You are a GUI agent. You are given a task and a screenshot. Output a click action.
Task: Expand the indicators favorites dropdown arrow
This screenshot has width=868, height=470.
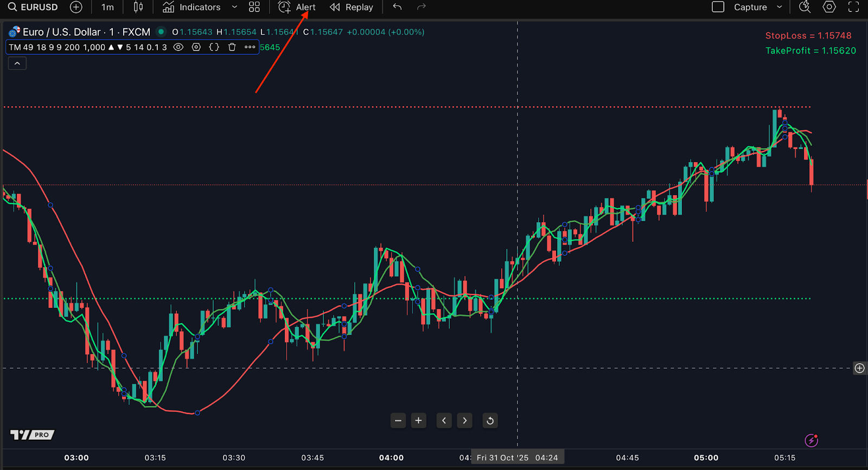point(234,7)
